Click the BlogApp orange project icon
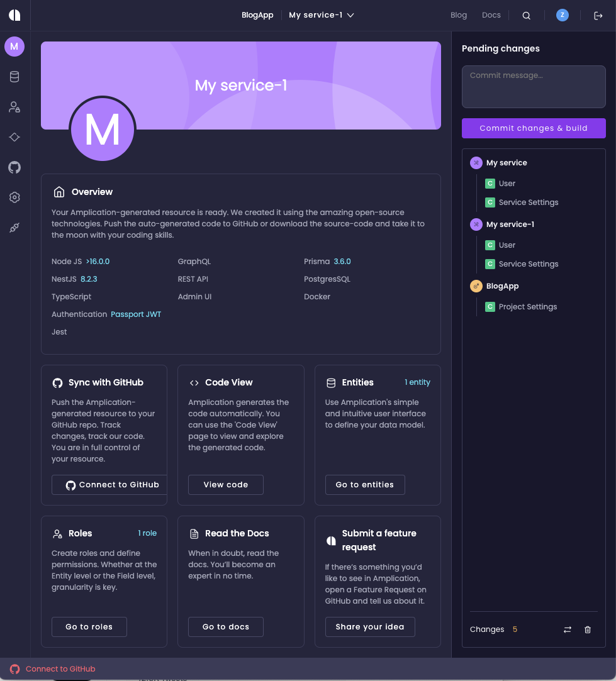Screen dimensions: 616x681 (476, 286)
